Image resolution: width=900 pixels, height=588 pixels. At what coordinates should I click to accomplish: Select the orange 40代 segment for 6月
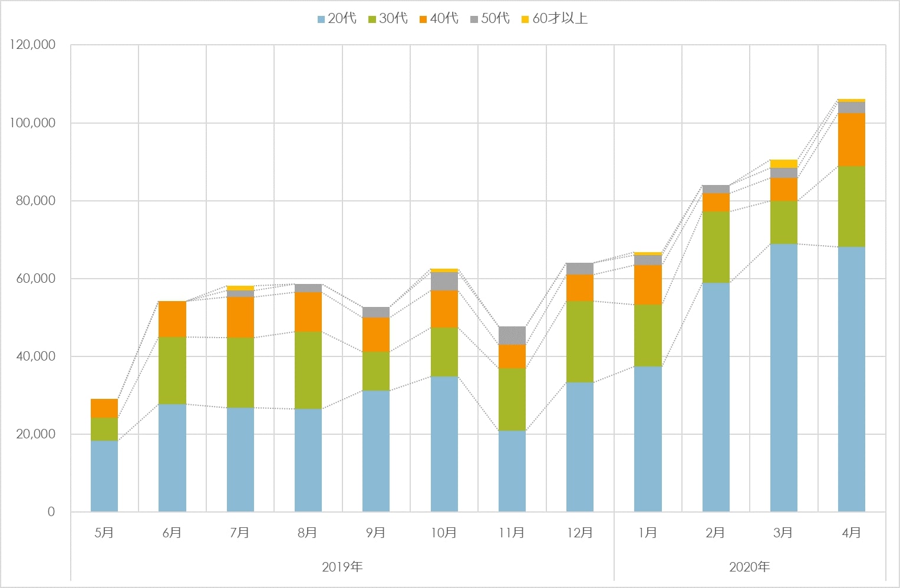click(172, 319)
